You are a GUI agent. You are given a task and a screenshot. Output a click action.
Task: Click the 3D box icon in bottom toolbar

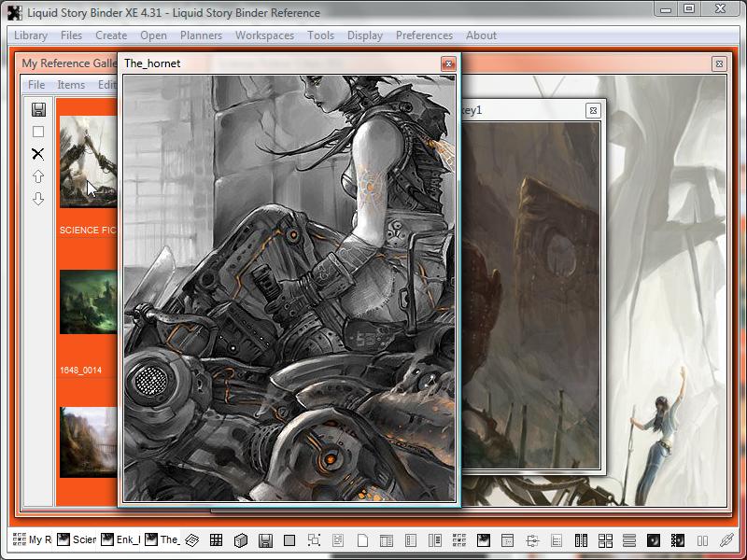(240, 540)
